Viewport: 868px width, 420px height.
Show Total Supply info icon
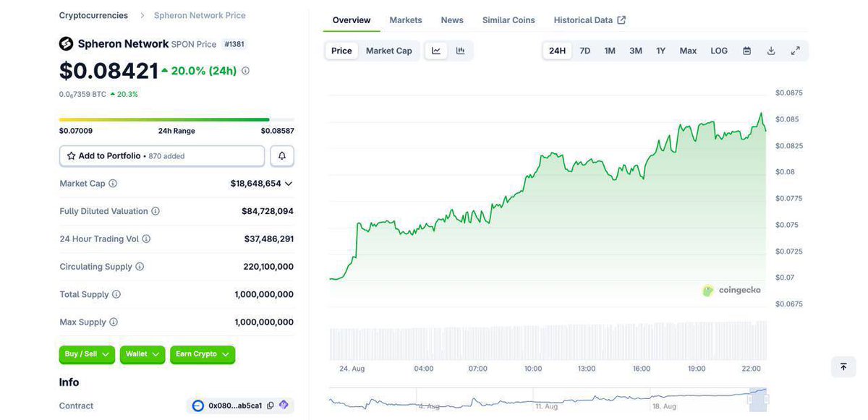pos(116,294)
